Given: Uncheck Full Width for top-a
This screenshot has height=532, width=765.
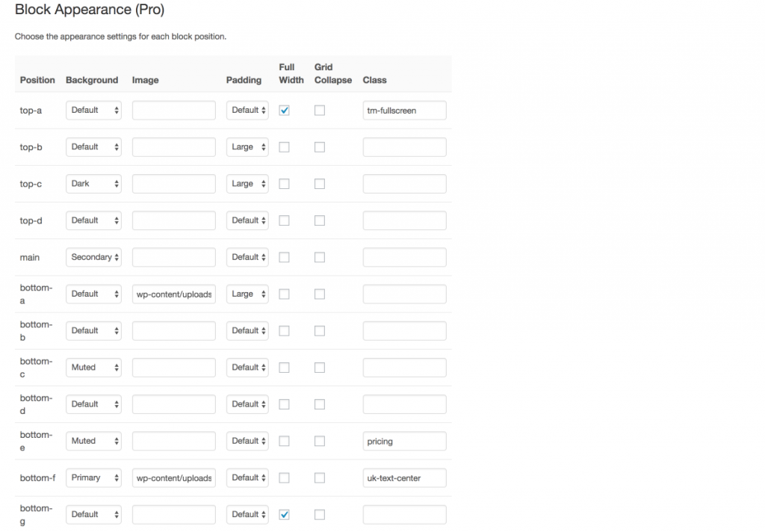Looking at the screenshot, I should click(284, 110).
